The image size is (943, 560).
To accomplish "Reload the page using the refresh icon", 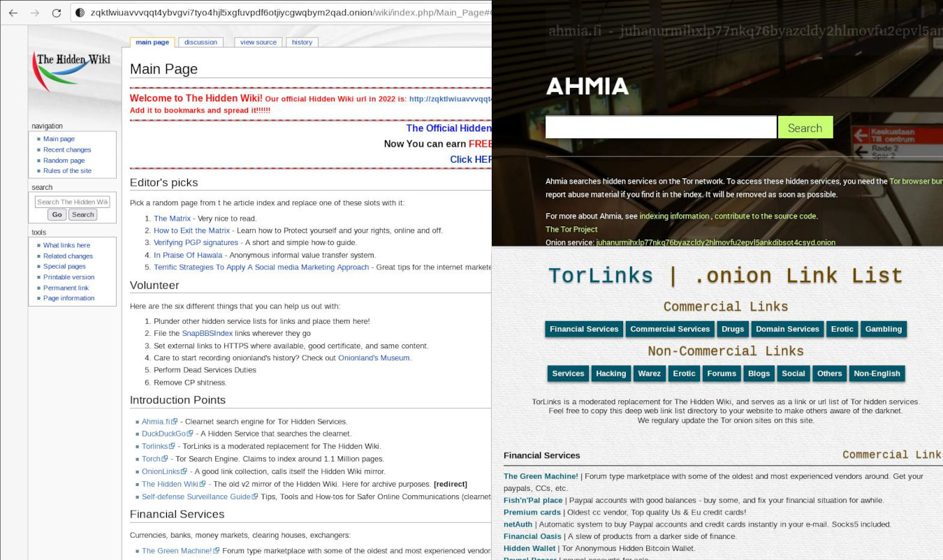I will pos(55,13).
